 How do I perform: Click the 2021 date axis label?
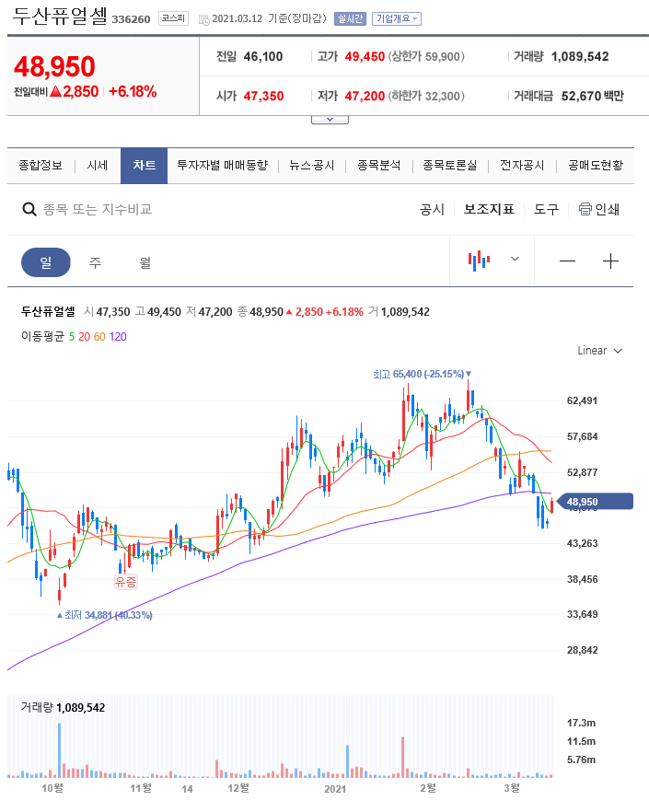pyautogui.click(x=335, y=789)
